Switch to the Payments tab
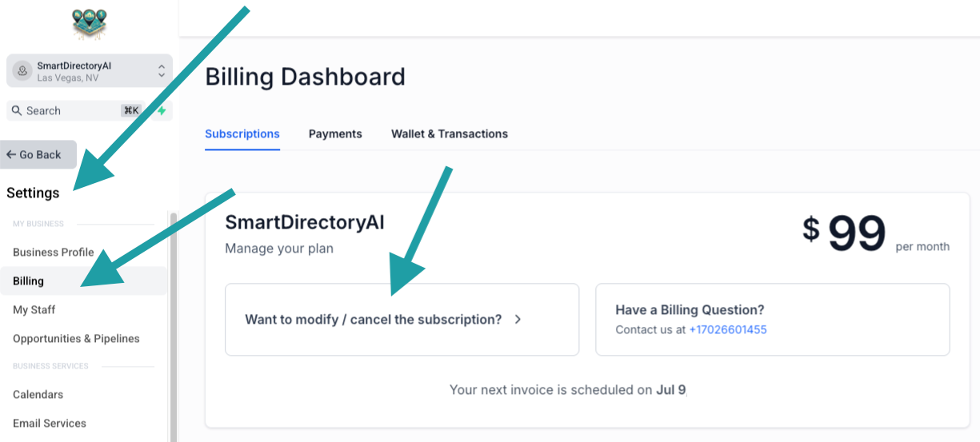Screen dimensions: 980x442 [x=335, y=133]
